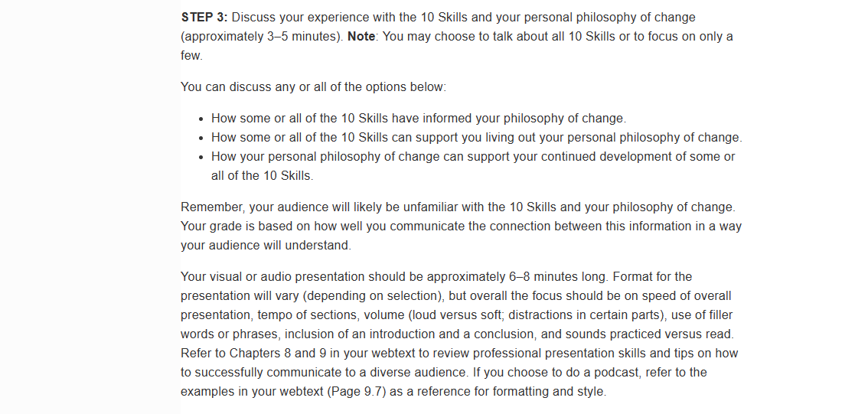
Task: Click the word "few." ending the first paragraph
Action: pos(191,55)
